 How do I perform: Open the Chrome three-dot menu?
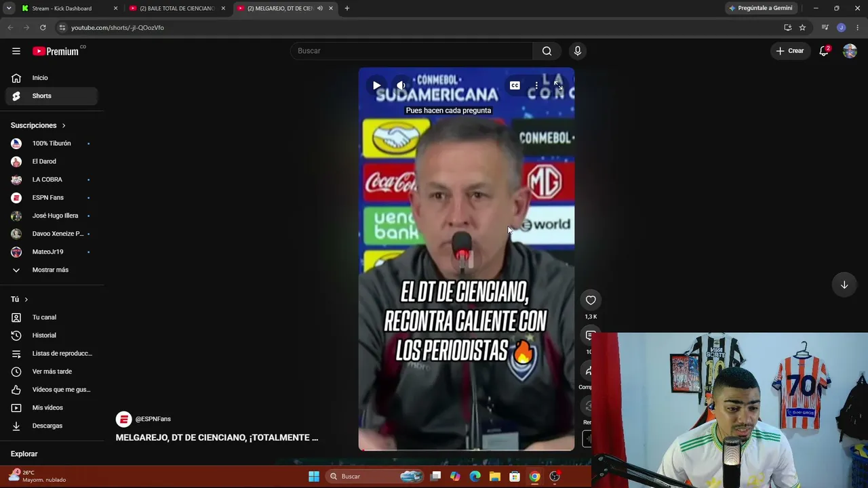(x=857, y=28)
